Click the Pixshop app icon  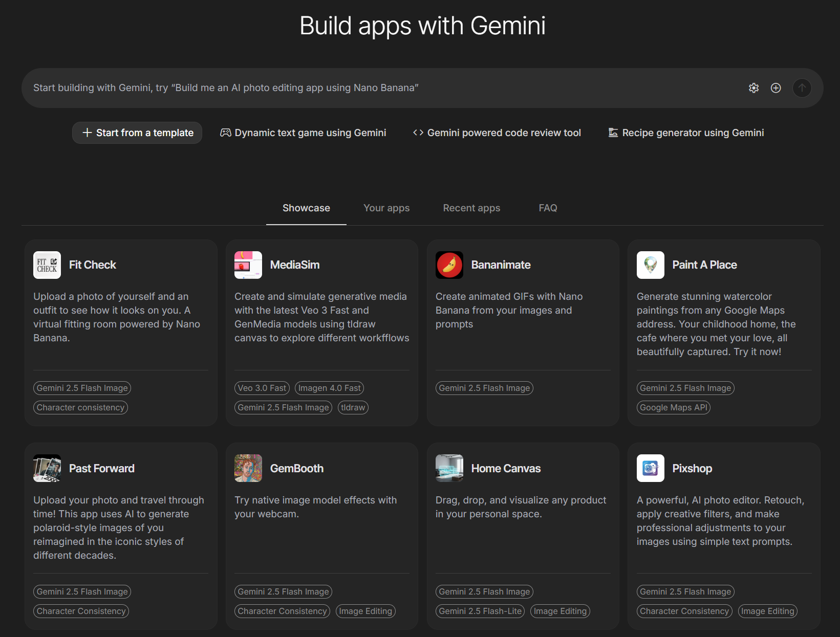651,468
